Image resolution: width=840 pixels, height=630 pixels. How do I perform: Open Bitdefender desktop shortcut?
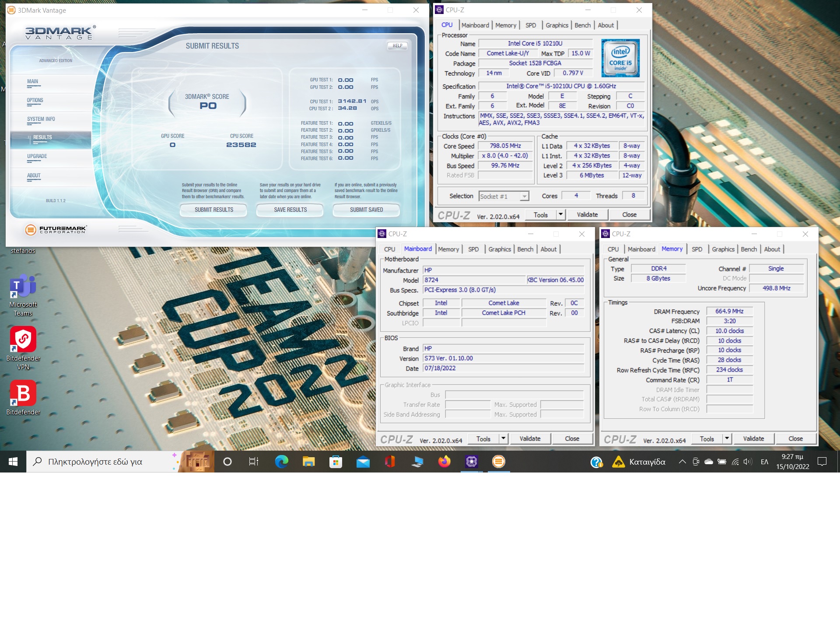[x=23, y=398]
